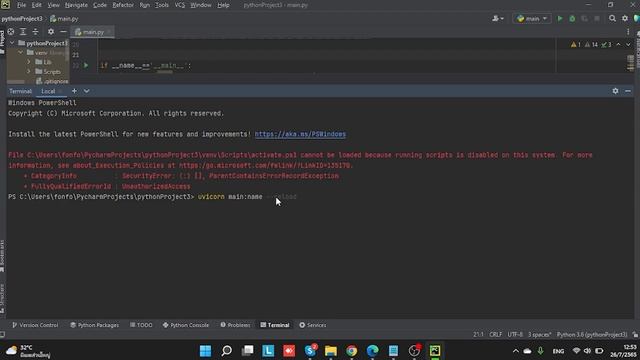Open Version Control tool window
This screenshot has height=360, width=640.
(x=35, y=325)
